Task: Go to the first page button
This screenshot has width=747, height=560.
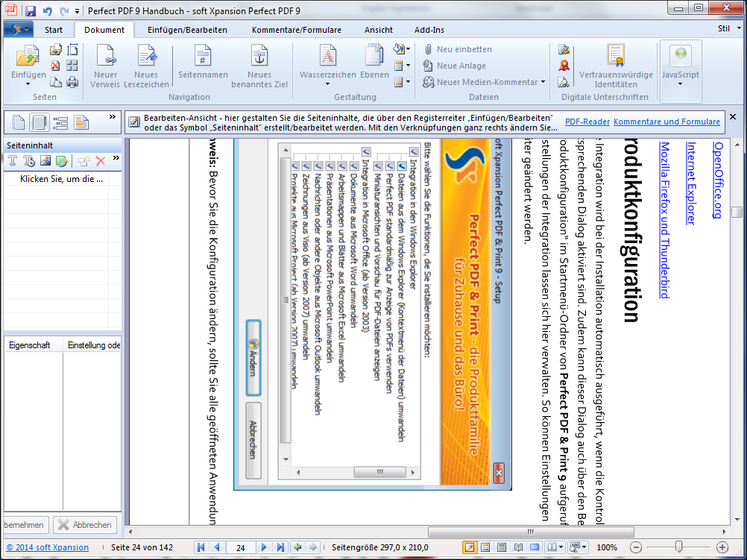Action: click(201, 547)
